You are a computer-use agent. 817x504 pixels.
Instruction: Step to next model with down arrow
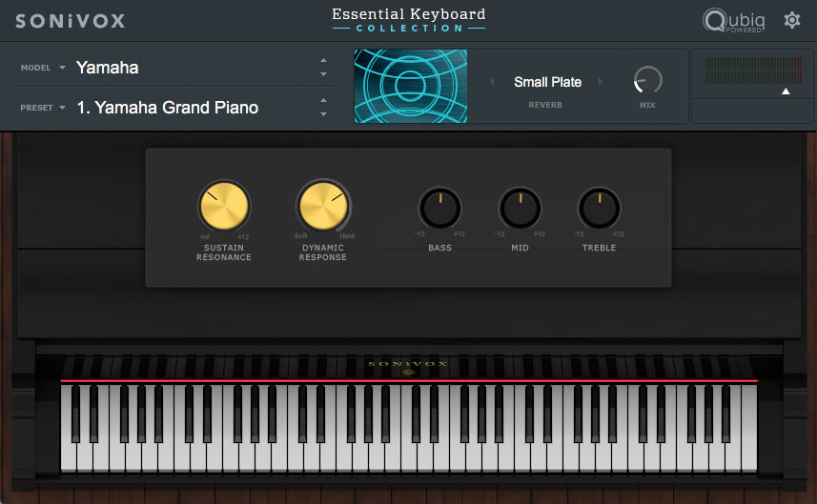click(x=323, y=74)
